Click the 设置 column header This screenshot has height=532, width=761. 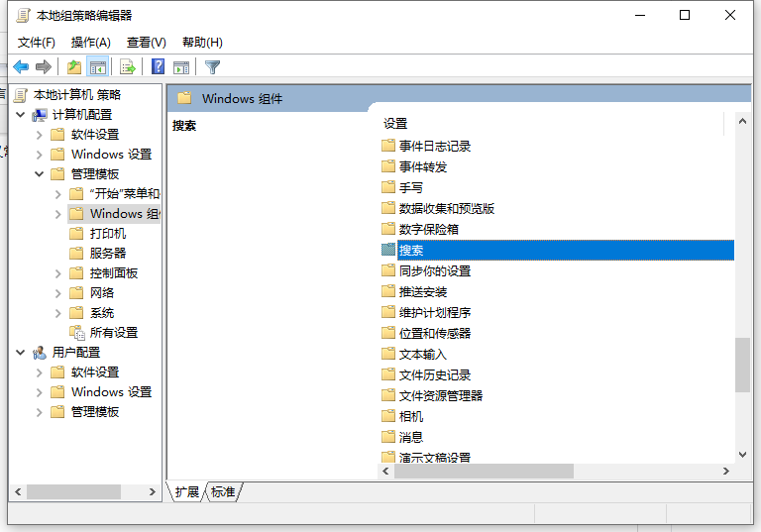point(396,124)
